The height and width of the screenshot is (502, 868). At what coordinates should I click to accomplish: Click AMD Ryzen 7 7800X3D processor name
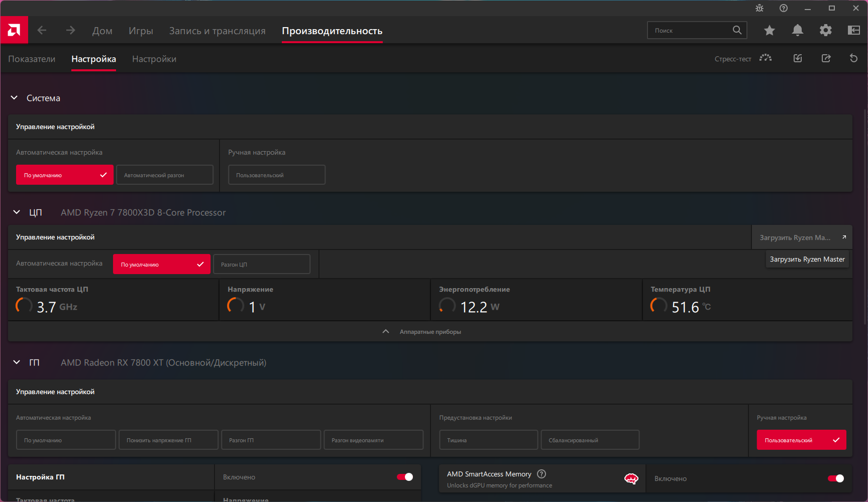[143, 212]
